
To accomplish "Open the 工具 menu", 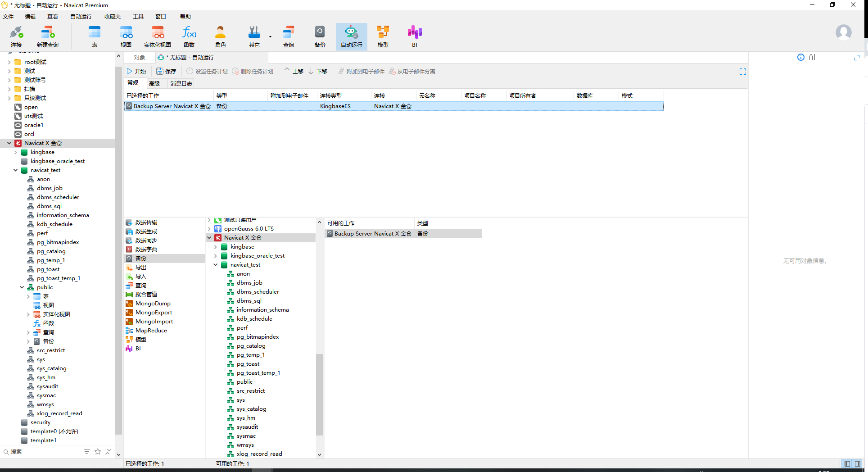I will click(138, 17).
